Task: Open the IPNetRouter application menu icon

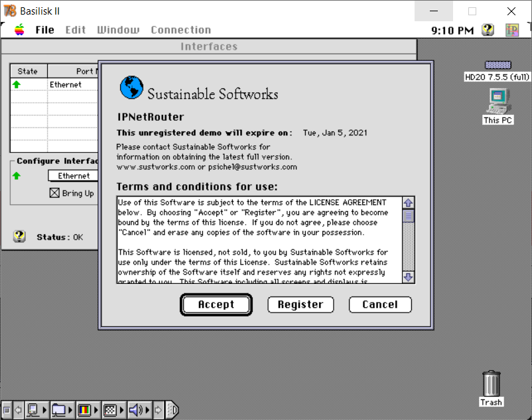Action: pyautogui.click(x=512, y=30)
